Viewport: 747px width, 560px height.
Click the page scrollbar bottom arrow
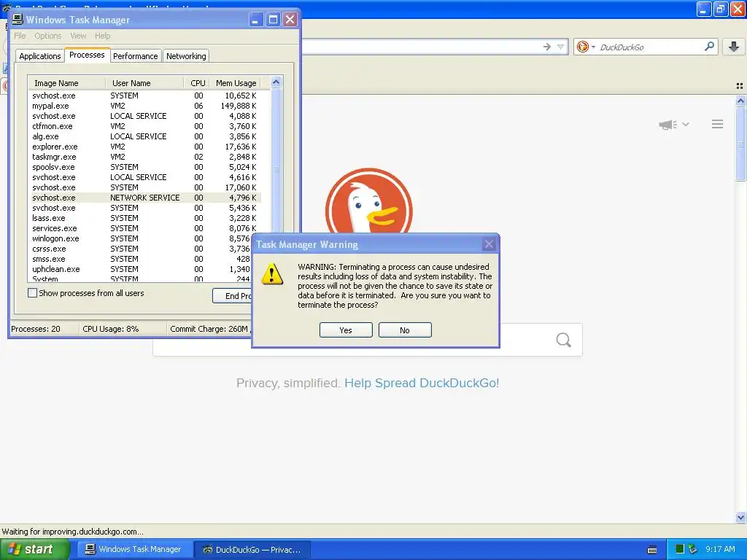pos(740,517)
